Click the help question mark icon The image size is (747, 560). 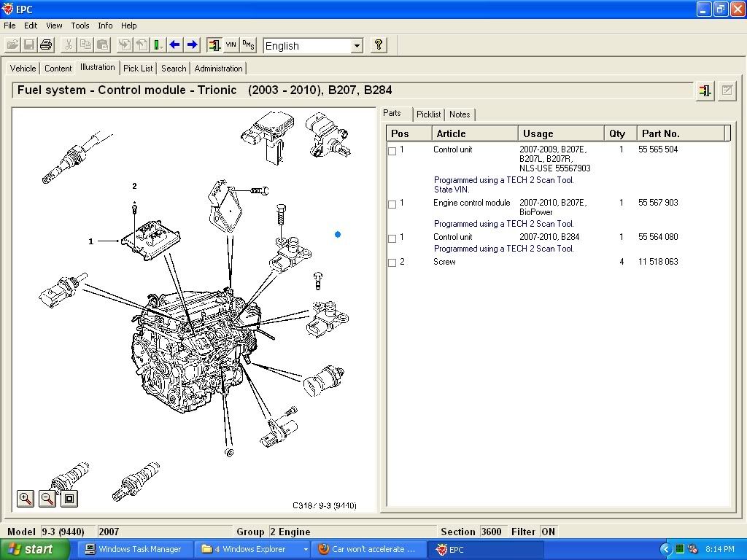click(378, 45)
